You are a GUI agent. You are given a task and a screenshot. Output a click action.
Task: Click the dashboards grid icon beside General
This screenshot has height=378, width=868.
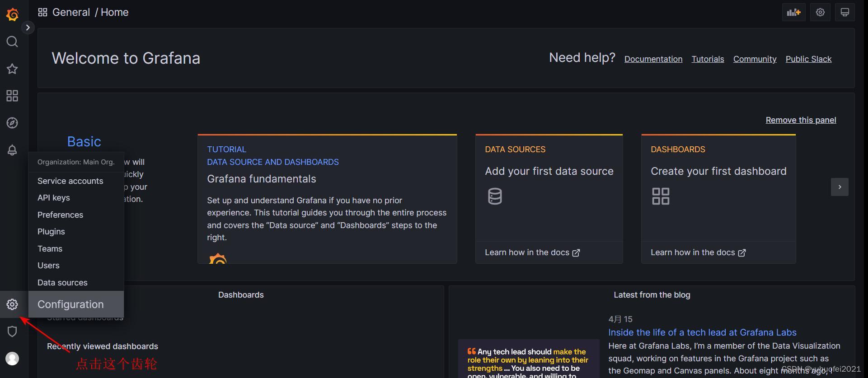click(x=42, y=12)
